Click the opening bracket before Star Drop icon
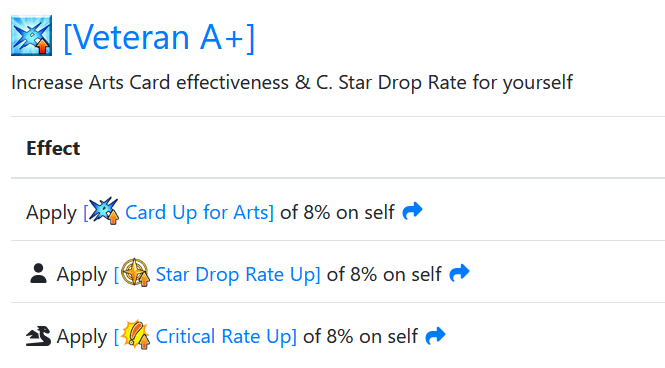The image size is (665, 368). click(x=117, y=274)
